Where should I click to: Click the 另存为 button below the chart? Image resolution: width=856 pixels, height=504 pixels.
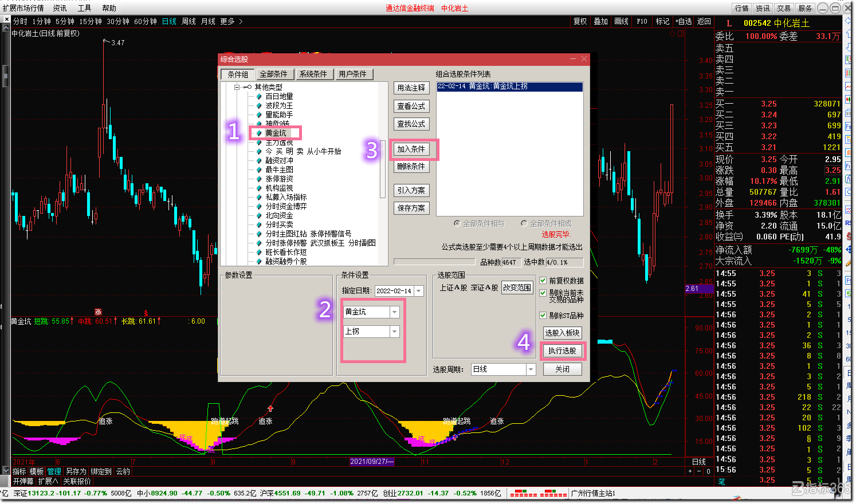click(x=76, y=471)
